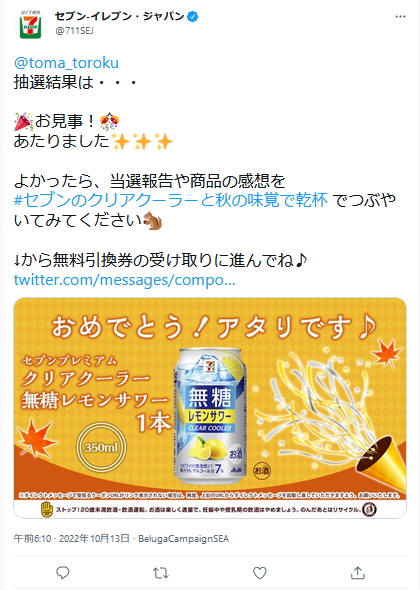Screen dimensions: 420x590
Task: Open the share icon menu
Action: [358, 573]
